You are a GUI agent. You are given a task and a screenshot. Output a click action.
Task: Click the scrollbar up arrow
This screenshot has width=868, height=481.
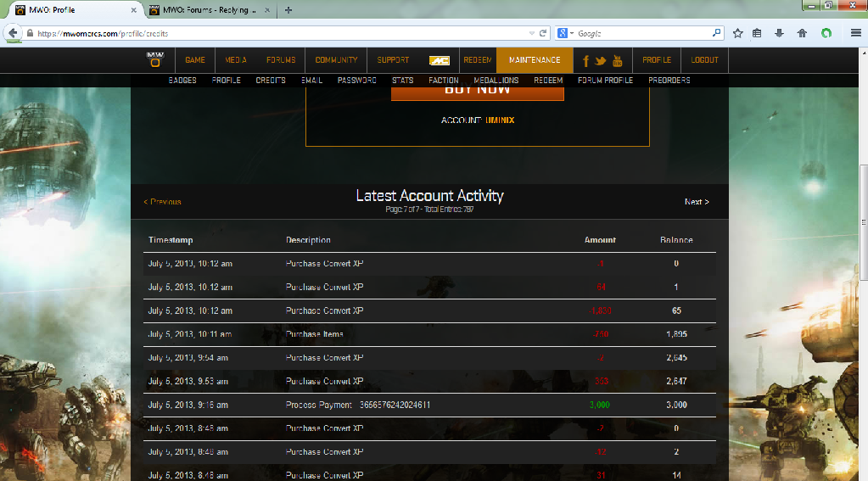point(864,53)
